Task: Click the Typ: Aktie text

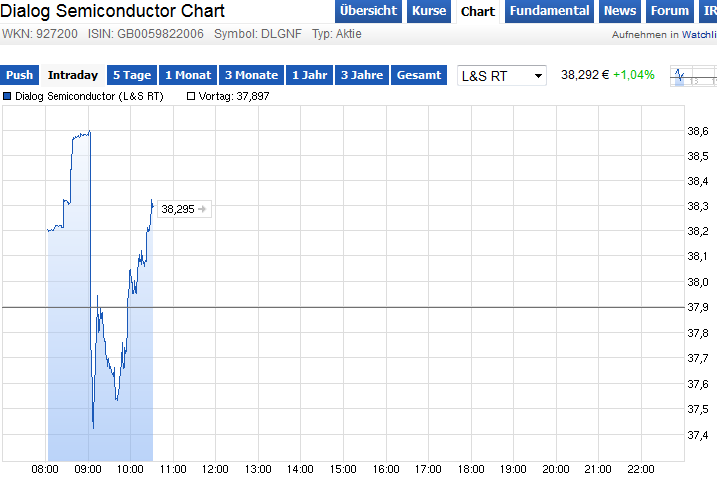Action: coord(337,34)
